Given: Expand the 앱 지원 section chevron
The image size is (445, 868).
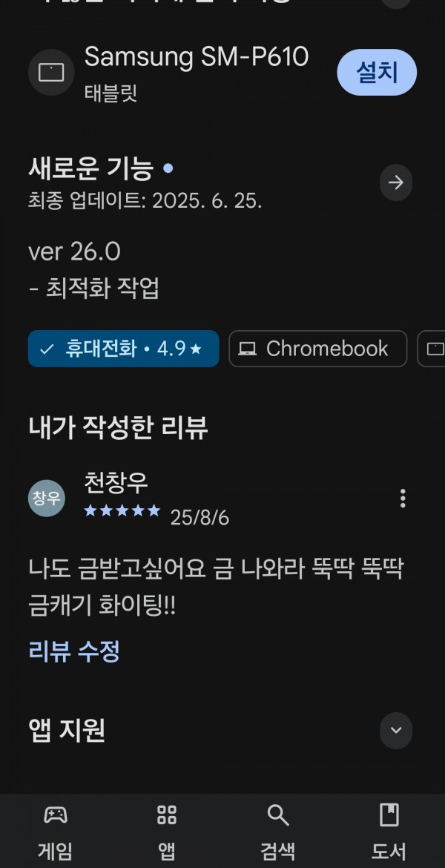Looking at the screenshot, I should click(396, 730).
